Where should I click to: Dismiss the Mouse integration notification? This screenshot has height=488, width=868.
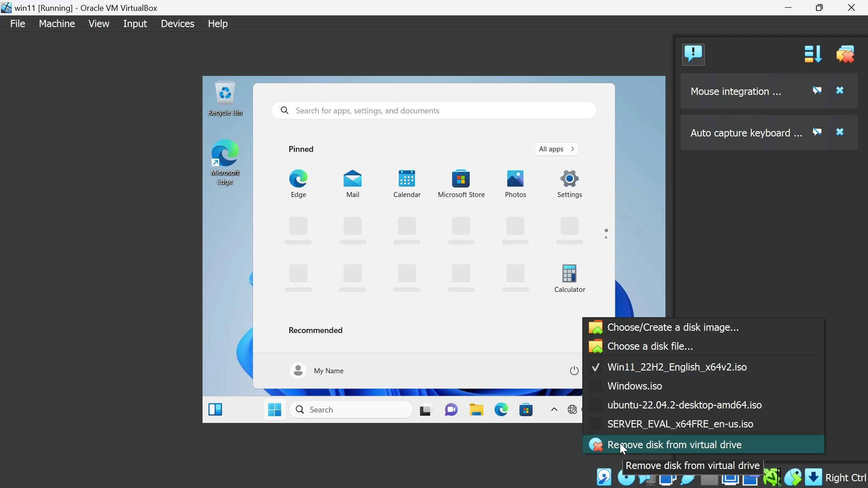point(840,91)
